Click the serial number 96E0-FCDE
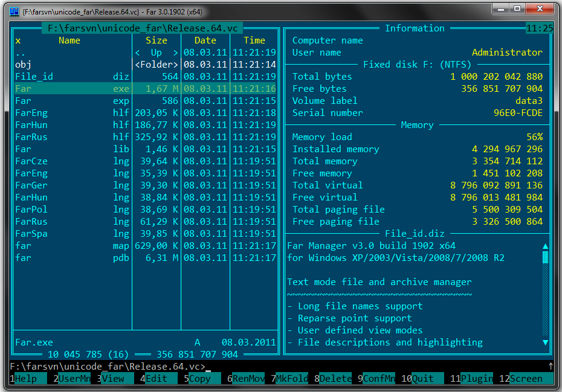 tap(518, 113)
